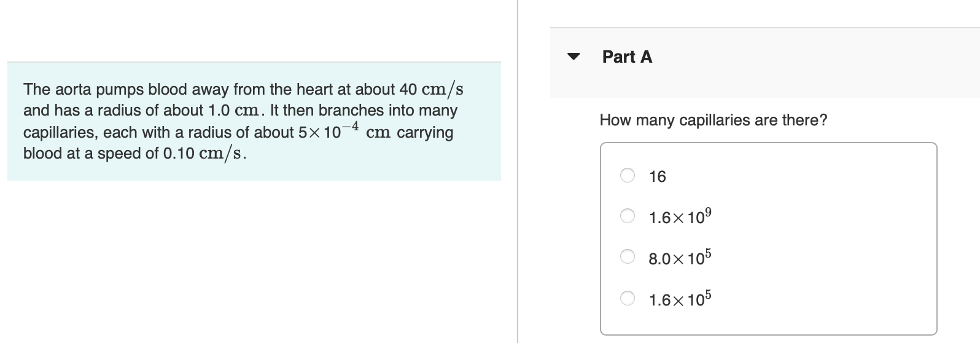This screenshot has width=980, height=343.
Task: Click '40 cm/s' in the problem statement
Action: click(x=431, y=90)
